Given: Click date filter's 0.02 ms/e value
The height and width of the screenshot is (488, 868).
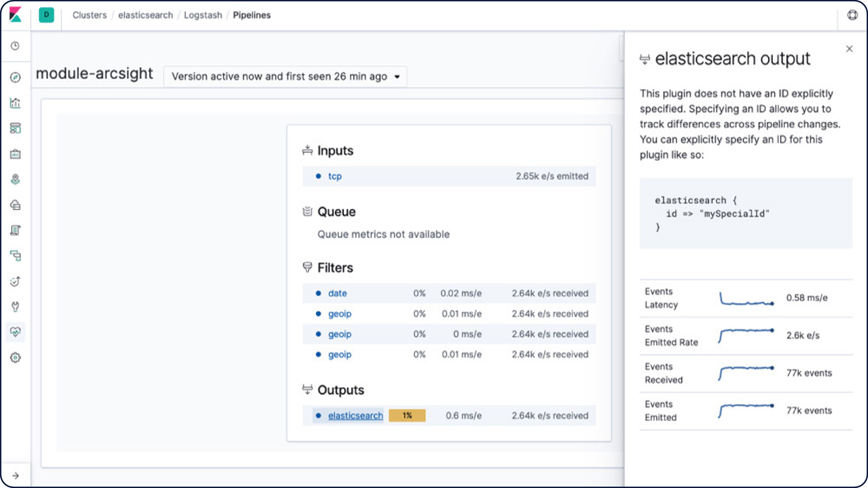Looking at the screenshot, I should pyautogui.click(x=461, y=293).
